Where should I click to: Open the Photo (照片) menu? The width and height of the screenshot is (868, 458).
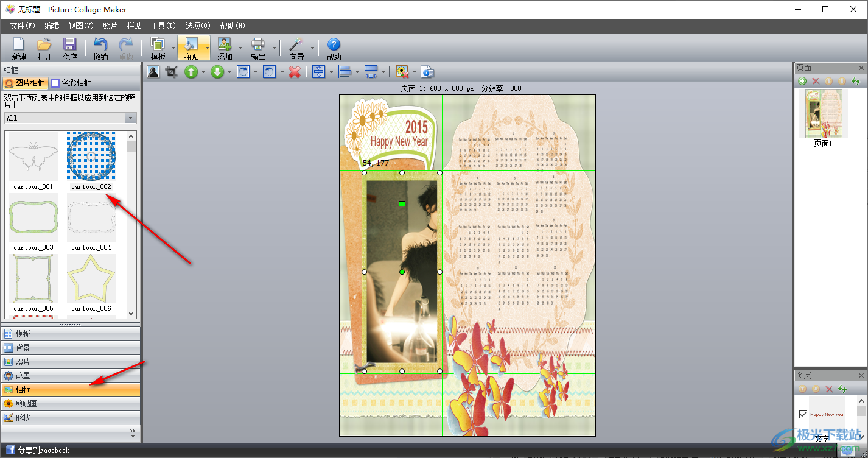click(x=110, y=26)
